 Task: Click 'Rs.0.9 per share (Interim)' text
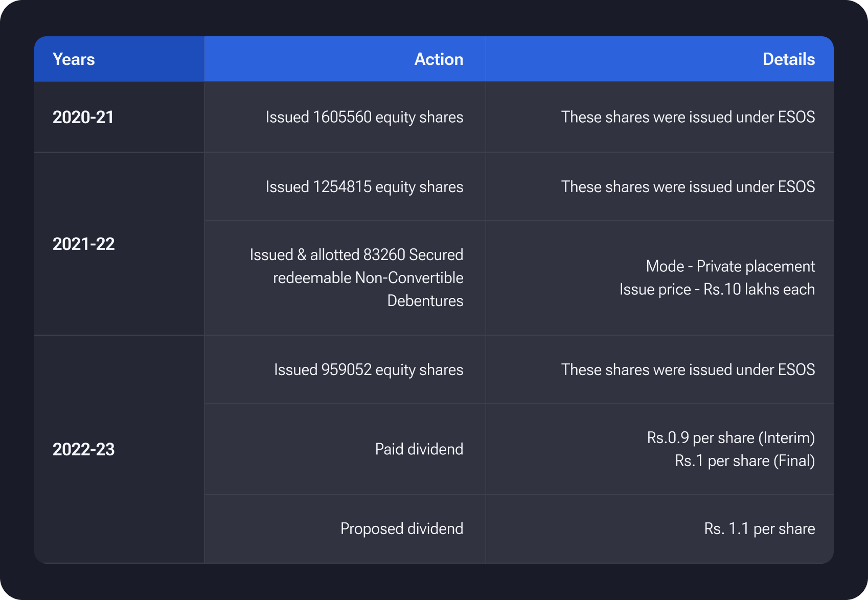(x=730, y=438)
